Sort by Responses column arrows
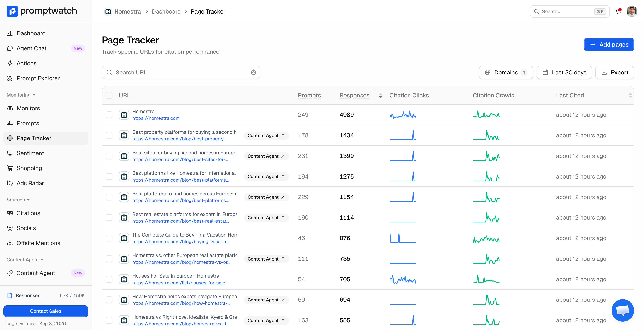This screenshot has width=644, height=330. pos(380,96)
